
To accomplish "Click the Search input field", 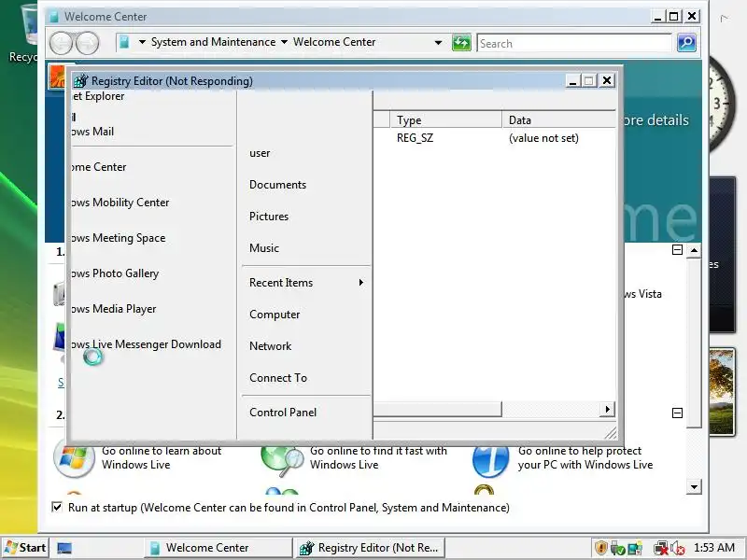I will 574,43.
